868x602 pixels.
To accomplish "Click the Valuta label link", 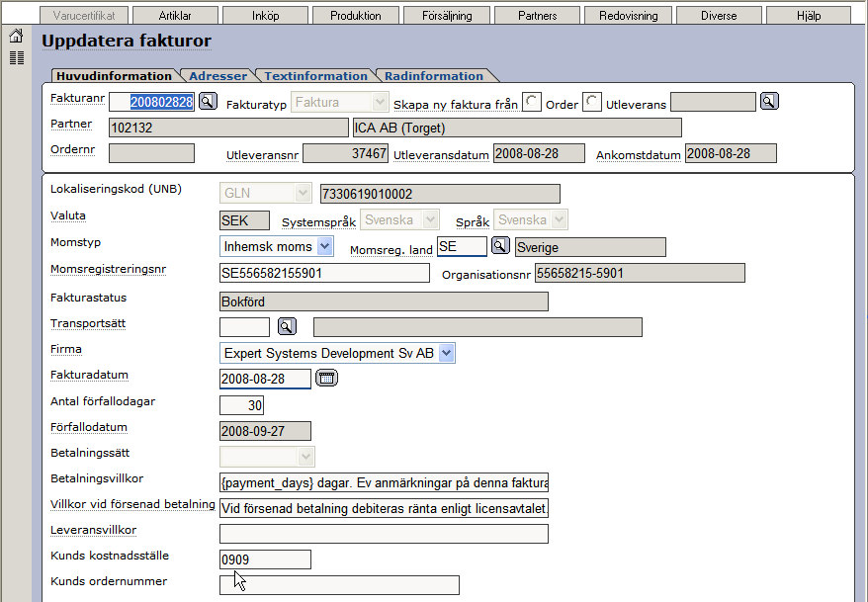I will 68,215.
